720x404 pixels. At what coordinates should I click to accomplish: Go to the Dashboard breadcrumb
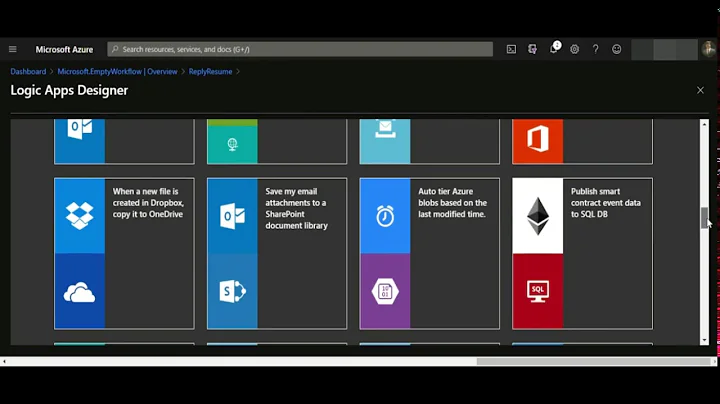28,72
